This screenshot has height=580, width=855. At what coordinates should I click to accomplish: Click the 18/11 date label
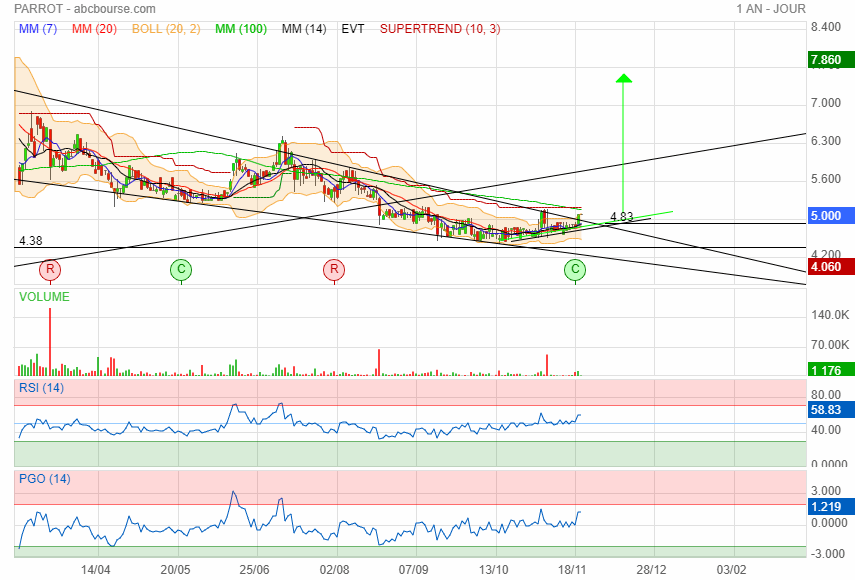(572, 570)
